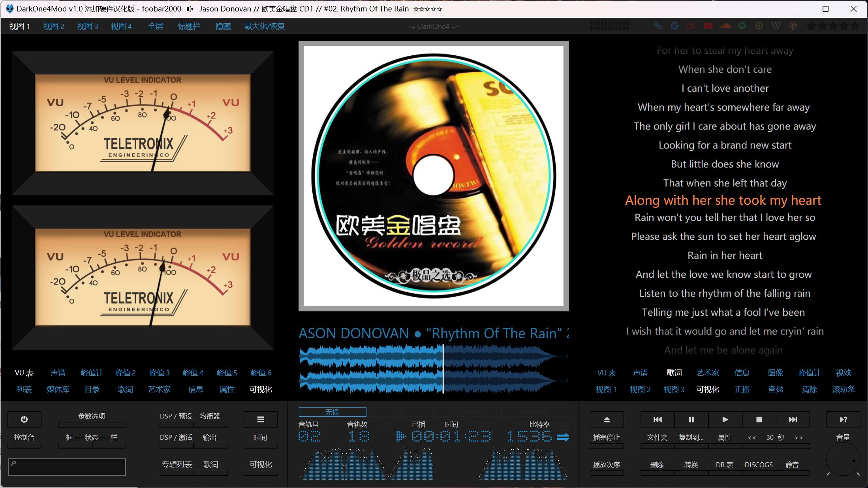Toggle the 无损 lossless indicator
868x488 pixels.
[x=332, y=412]
